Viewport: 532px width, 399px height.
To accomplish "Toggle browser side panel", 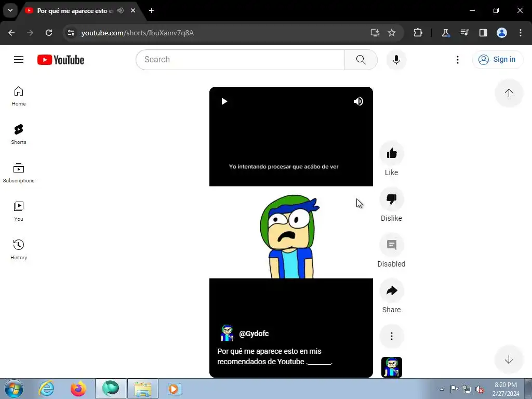I will click(483, 33).
